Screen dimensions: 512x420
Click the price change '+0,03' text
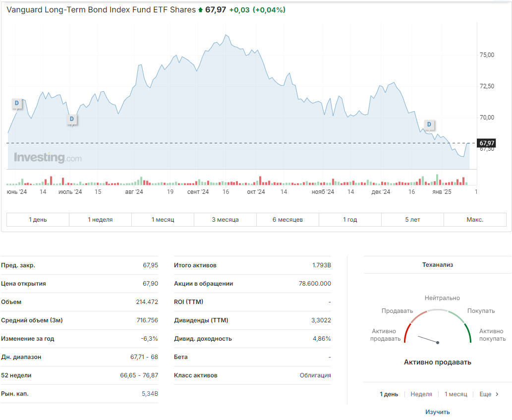click(x=239, y=10)
